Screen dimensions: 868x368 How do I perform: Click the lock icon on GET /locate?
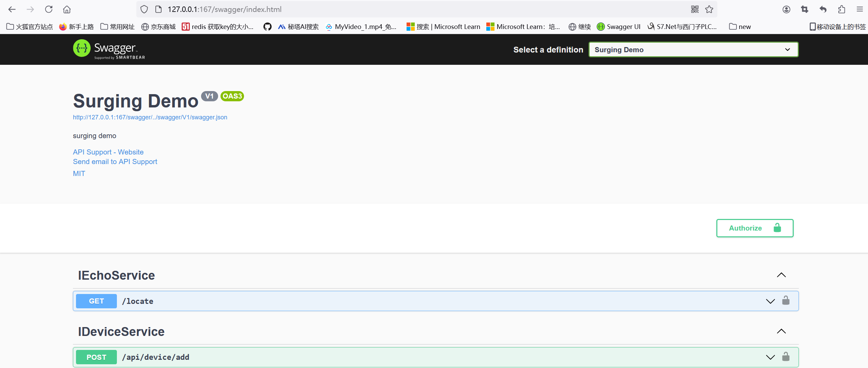click(x=786, y=300)
